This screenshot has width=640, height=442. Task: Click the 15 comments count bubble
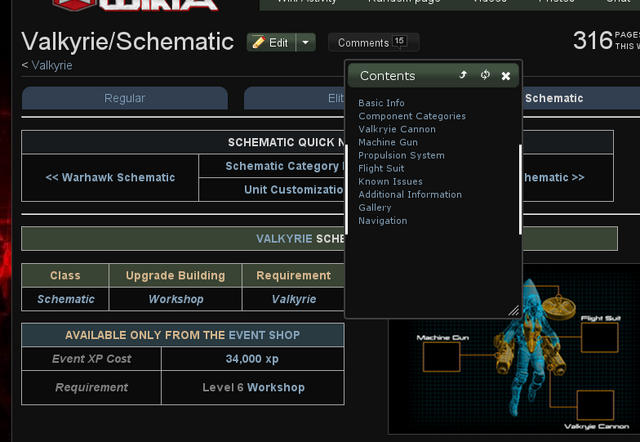tap(399, 41)
